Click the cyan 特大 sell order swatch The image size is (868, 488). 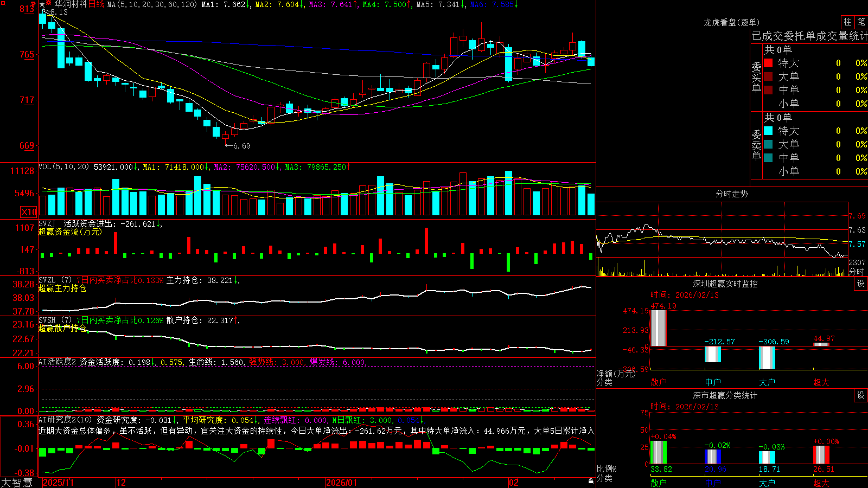click(x=768, y=131)
